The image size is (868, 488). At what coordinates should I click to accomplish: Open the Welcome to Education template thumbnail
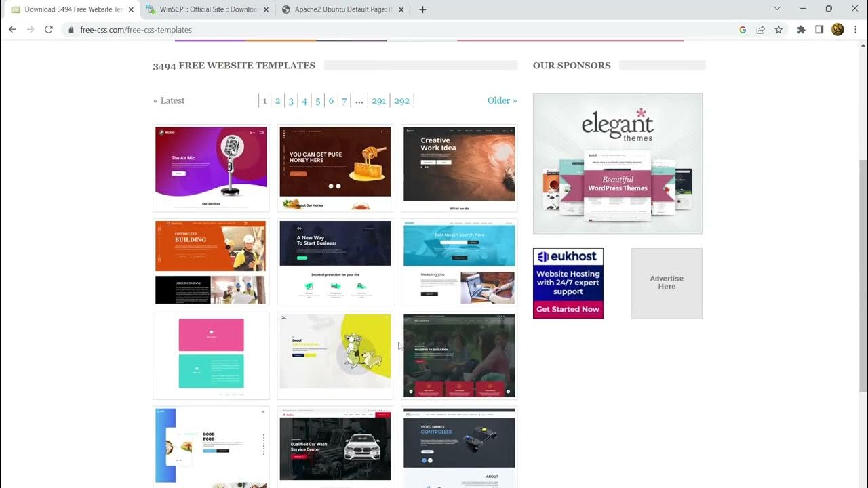click(459, 356)
